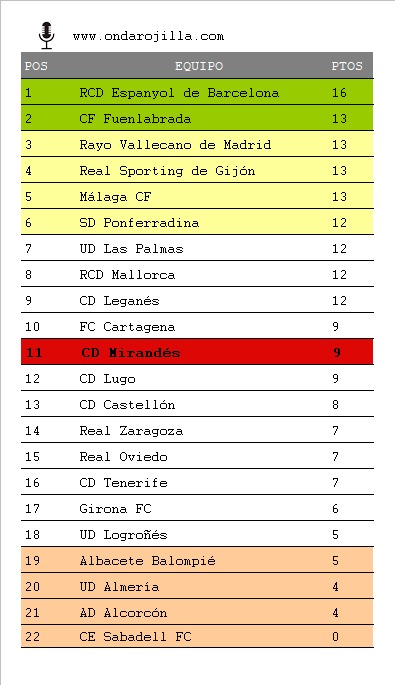395x685 pixels.
Task: Click the UD Las Palmas row
Action: tap(197, 249)
